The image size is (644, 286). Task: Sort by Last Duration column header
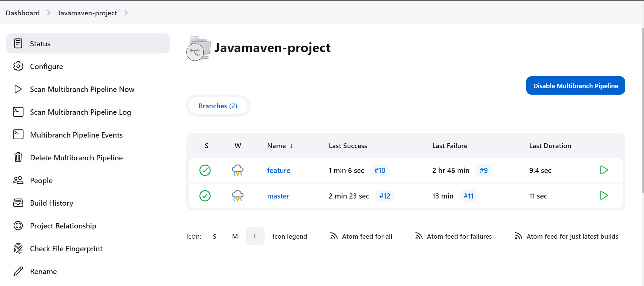(x=550, y=146)
